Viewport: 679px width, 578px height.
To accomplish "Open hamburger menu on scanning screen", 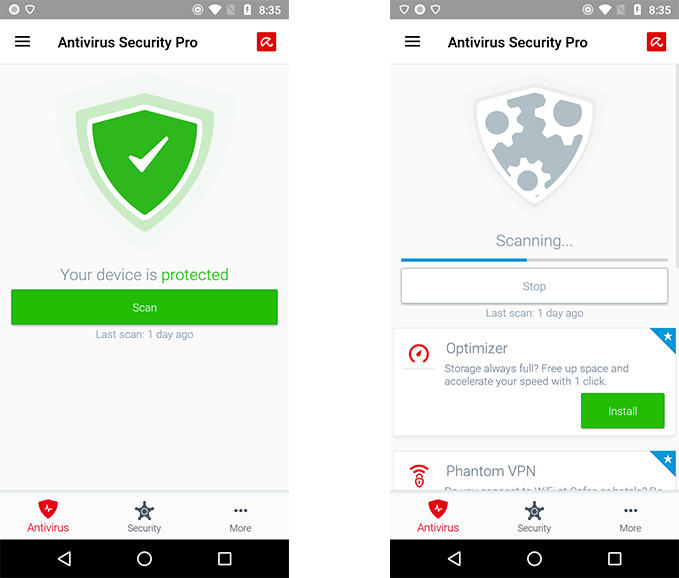I will coord(412,42).
